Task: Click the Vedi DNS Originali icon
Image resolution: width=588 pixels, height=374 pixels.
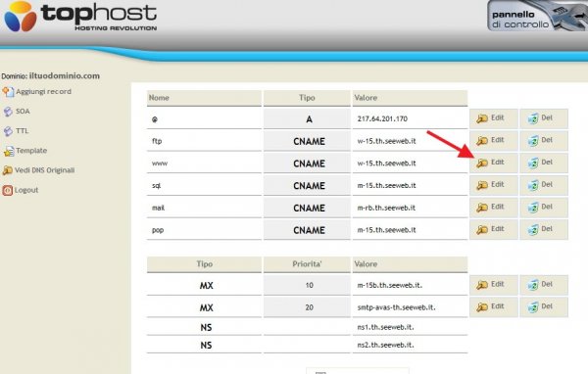Action: (8, 170)
